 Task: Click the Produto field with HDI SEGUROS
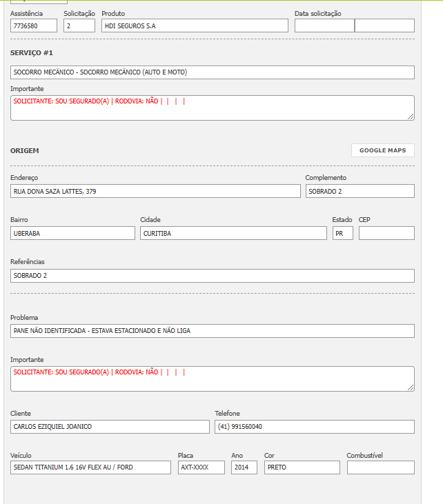click(x=194, y=26)
